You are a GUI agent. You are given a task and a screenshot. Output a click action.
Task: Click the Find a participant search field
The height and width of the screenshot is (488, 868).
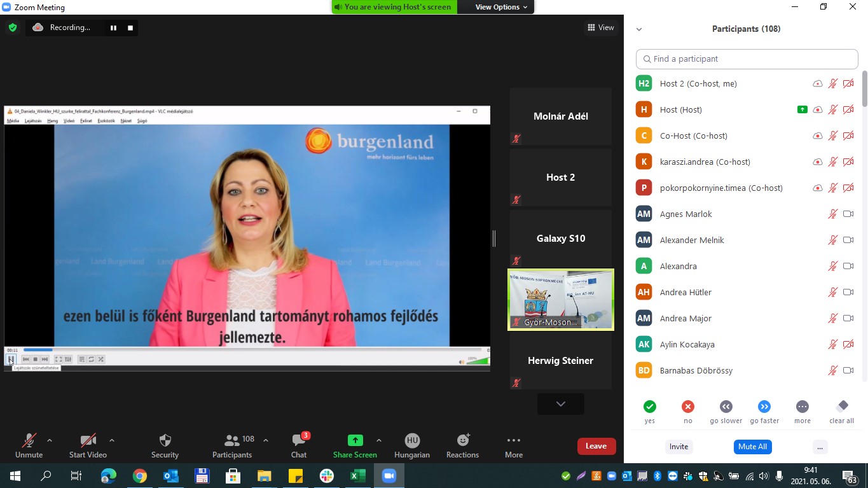click(747, 59)
